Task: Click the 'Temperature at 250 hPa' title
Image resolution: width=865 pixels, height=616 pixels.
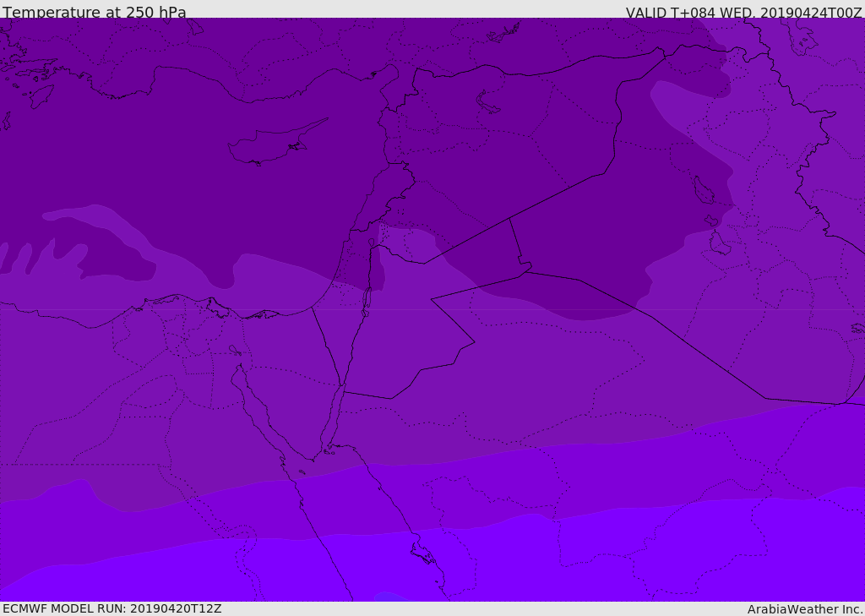Action: (95, 12)
